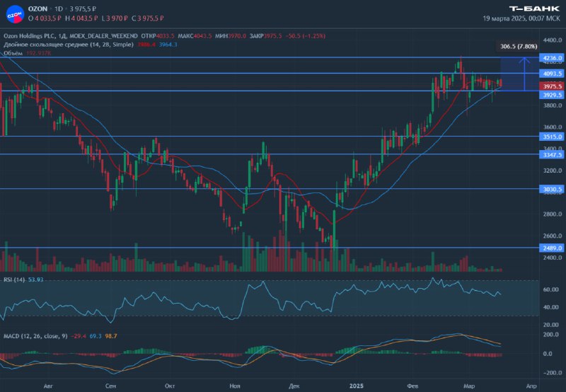Select the 3929.5 price level label
The height and width of the screenshot is (392, 566).
[x=552, y=95]
